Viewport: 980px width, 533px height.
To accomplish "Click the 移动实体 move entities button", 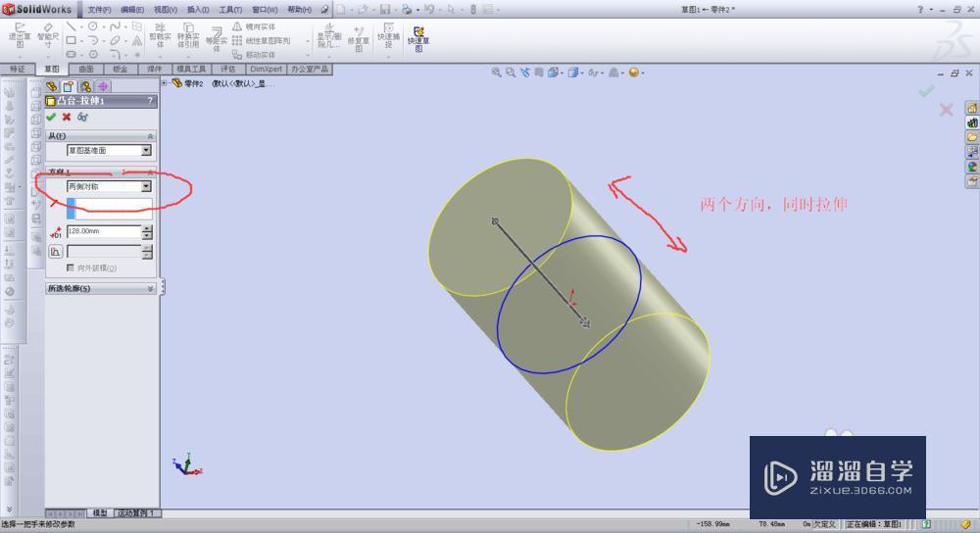I will pos(255,55).
